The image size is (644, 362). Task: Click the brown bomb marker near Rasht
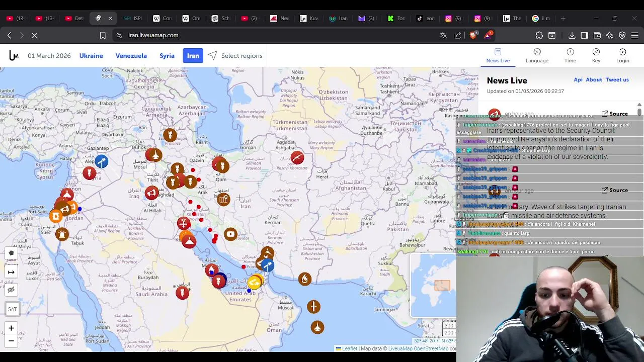coord(170,135)
